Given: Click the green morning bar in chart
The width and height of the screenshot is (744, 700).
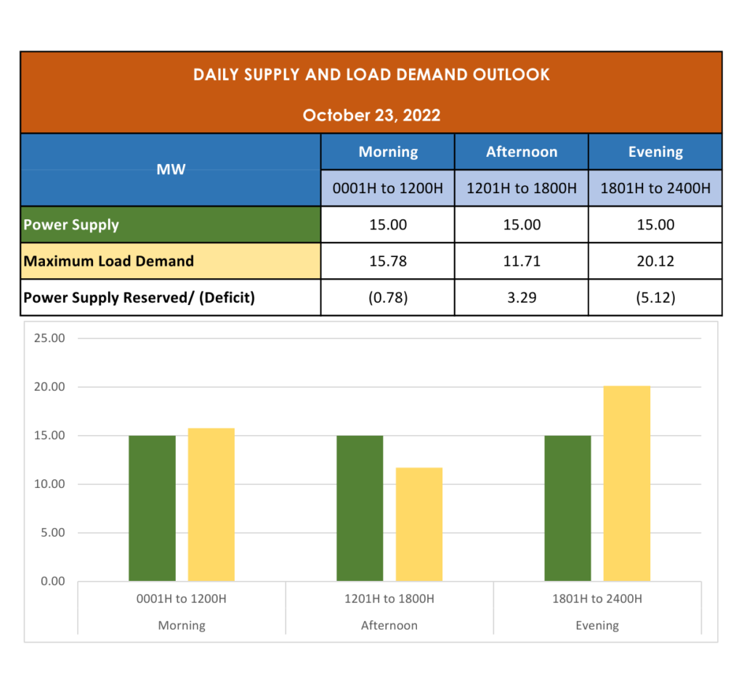Looking at the screenshot, I should click(x=152, y=508).
